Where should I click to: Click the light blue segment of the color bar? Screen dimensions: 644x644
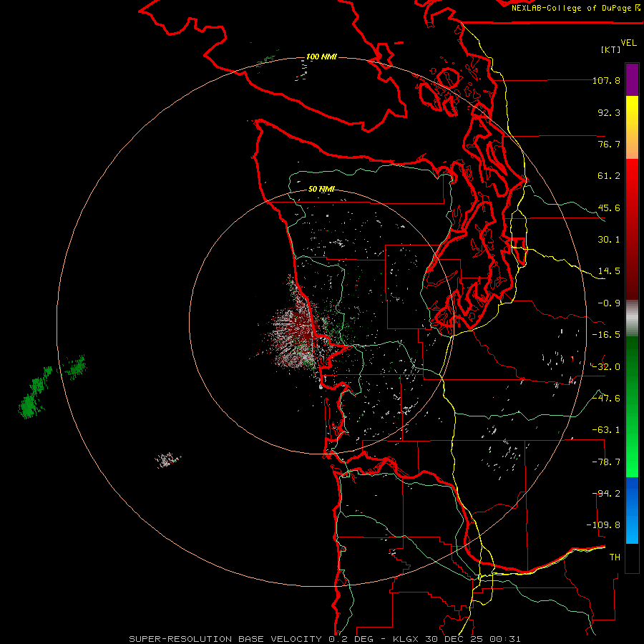point(632,510)
